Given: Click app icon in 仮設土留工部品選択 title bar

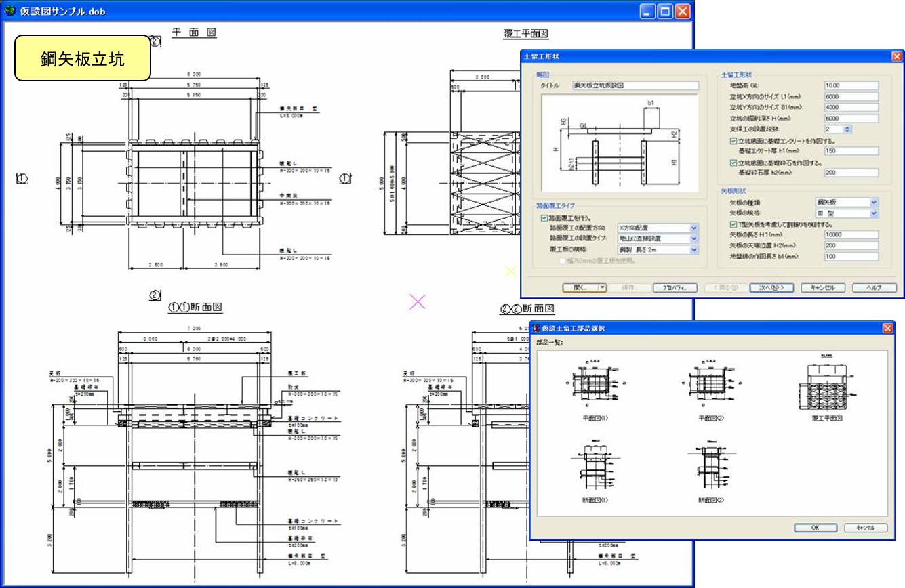Looking at the screenshot, I should pyautogui.click(x=535, y=329).
